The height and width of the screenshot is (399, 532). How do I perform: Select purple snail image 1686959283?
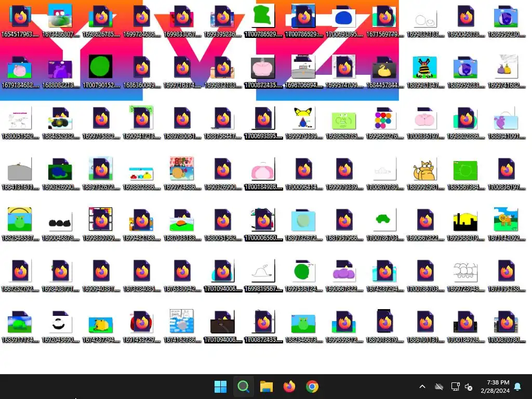point(466,72)
